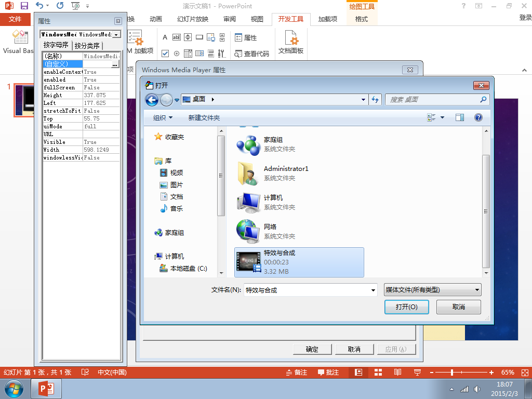Switch to Reading view in status bar

pos(397,372)
